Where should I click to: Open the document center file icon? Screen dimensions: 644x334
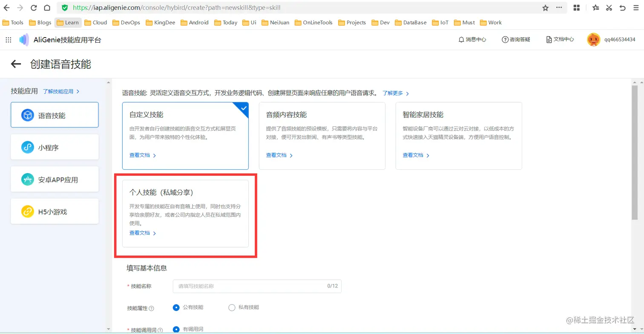tap(549, 40)
